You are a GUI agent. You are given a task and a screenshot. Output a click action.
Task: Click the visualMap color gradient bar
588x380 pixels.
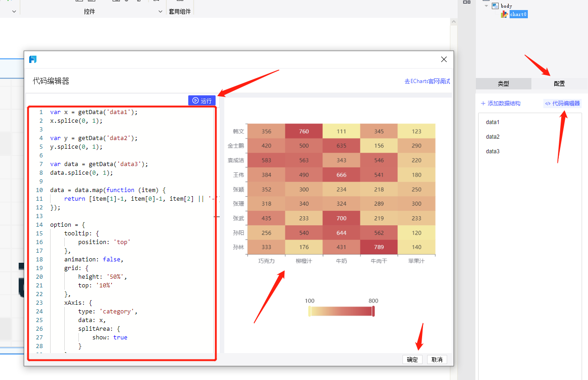(341, 311)
